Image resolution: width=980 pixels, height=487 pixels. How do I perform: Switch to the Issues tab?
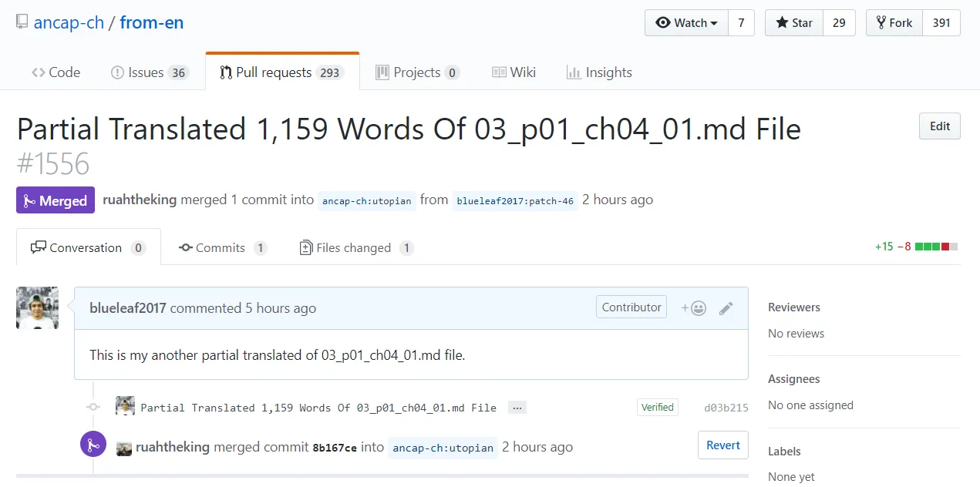coord(150,72)
